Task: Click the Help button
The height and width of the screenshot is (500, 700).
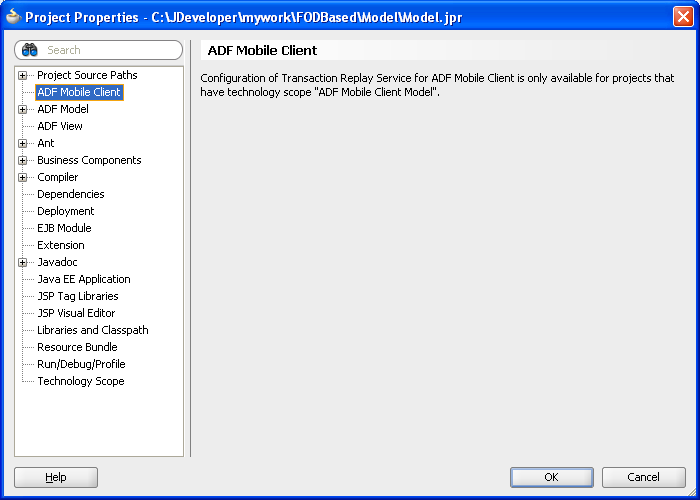Action: [x=56, y=477]
